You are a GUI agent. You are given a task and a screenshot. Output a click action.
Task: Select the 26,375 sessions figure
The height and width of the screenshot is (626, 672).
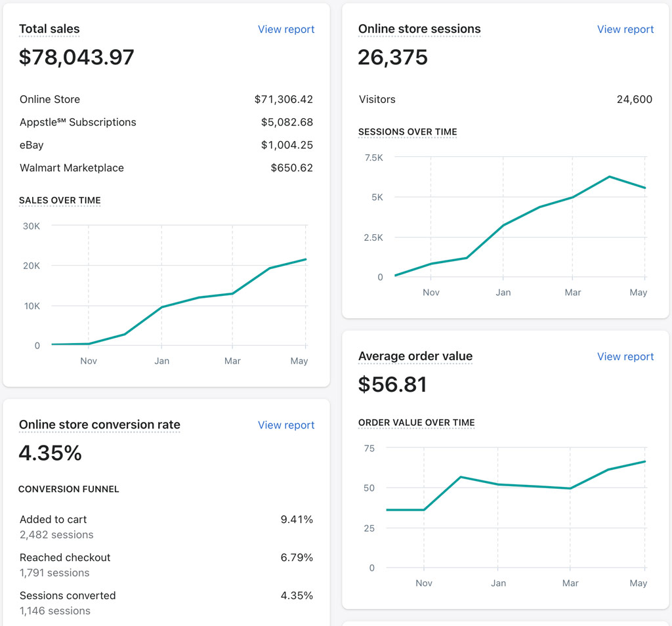[392, 57]
